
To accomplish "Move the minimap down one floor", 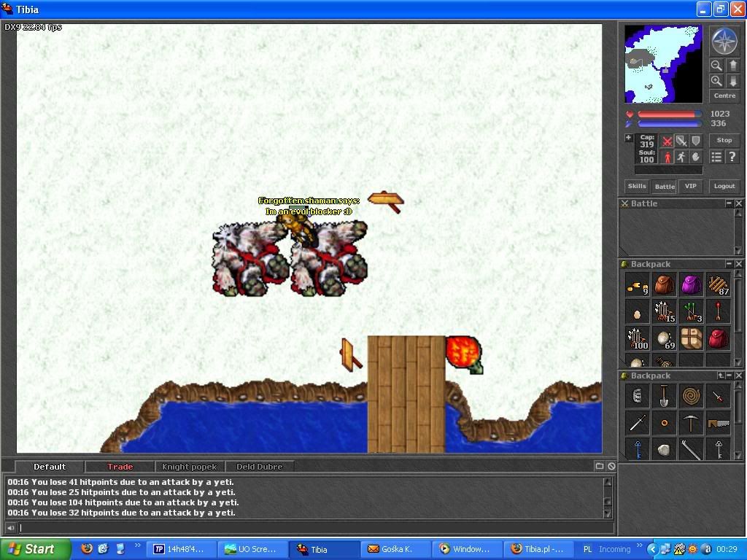I will tap(733, 81).
